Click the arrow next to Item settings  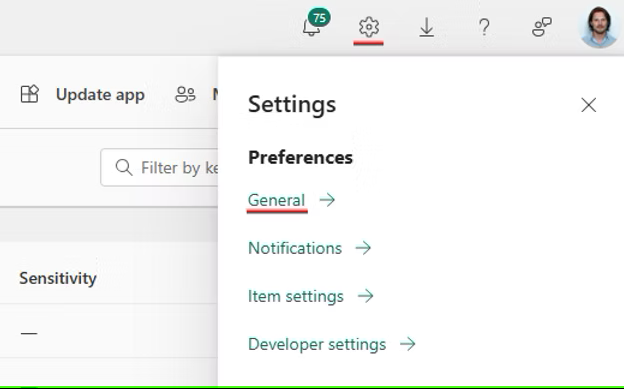tap(365, 296)
